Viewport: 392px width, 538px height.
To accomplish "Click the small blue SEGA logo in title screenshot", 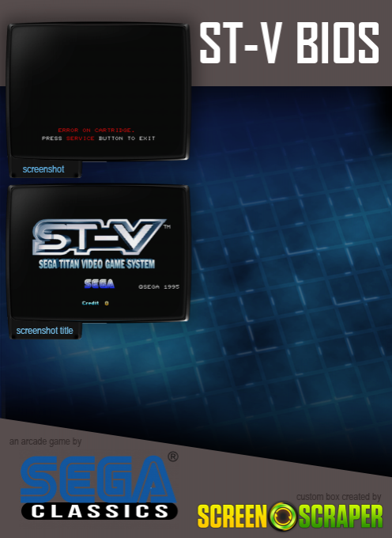I will click(x=100, y=284).
